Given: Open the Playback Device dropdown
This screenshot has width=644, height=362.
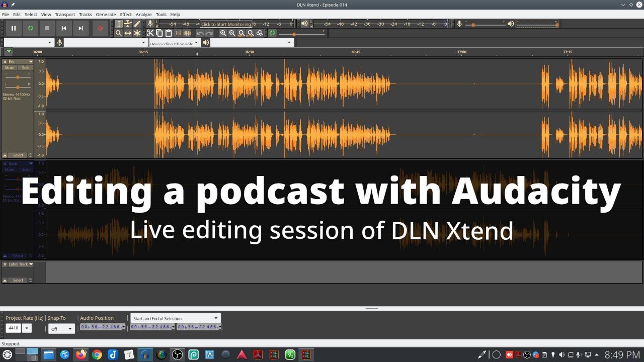Looking at the screenshot, I should [252, 43].
